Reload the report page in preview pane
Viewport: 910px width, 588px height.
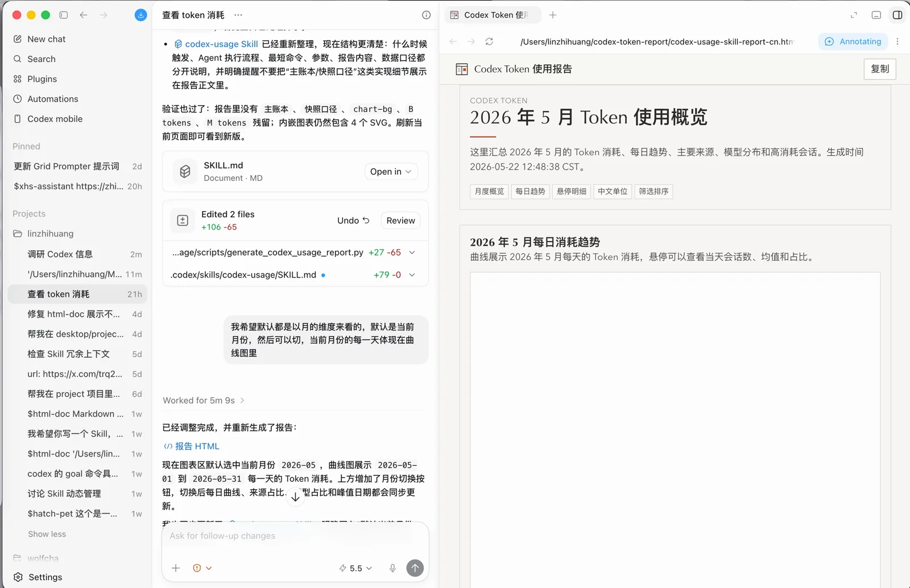tap(489, 42)
